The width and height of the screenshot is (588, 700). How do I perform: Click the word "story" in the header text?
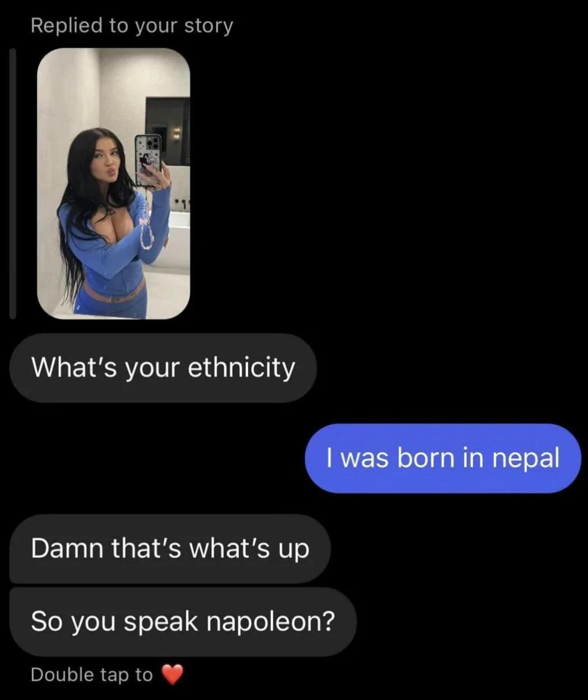tap(209, 27)
